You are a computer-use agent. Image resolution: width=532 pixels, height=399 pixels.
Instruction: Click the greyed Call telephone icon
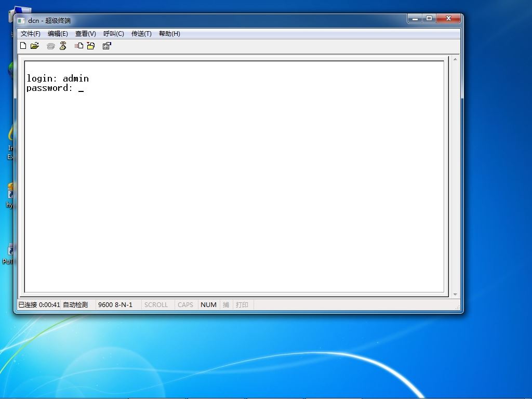click(x=50, y=46)
